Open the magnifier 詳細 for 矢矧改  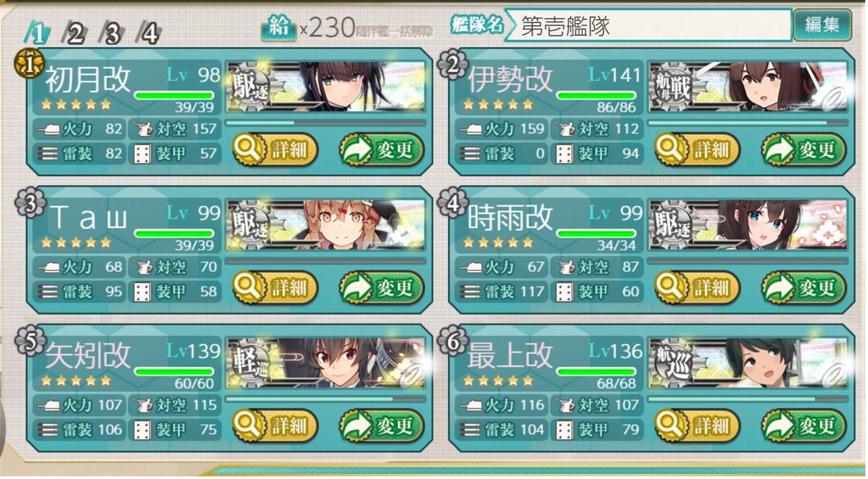(275, 426)
